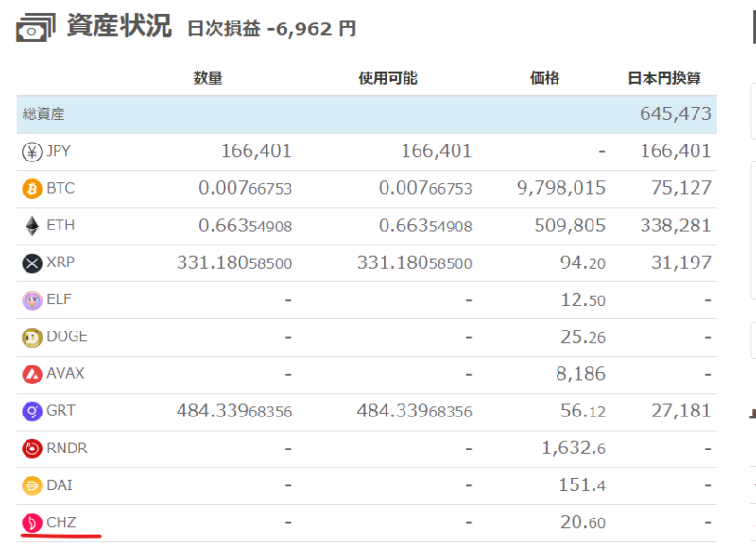Click the wallet icon beside 資産状況

coord(36,27)
